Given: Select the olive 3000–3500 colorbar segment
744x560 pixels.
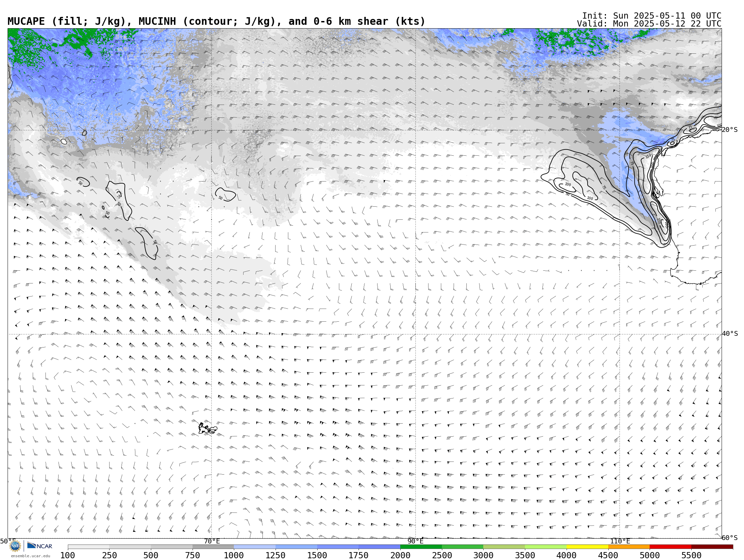Looking at the screenshot, I should tap(504, 547).
